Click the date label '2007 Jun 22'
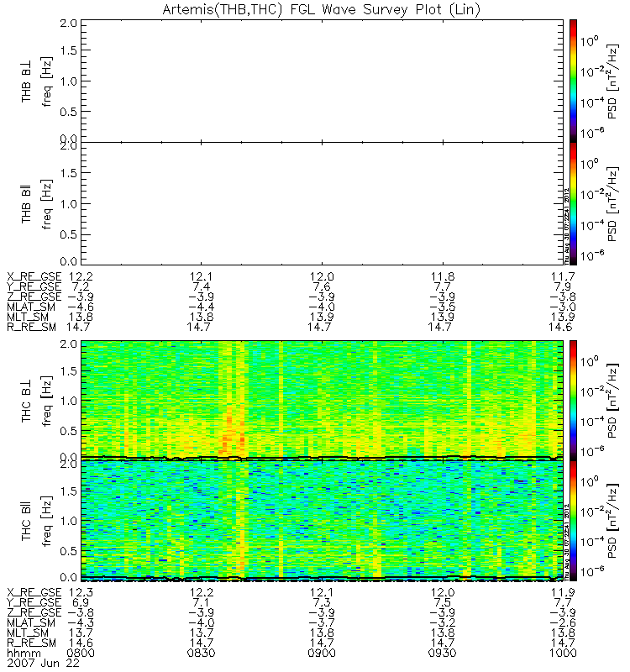The image size is (630, 672). (x=44, y=663)
